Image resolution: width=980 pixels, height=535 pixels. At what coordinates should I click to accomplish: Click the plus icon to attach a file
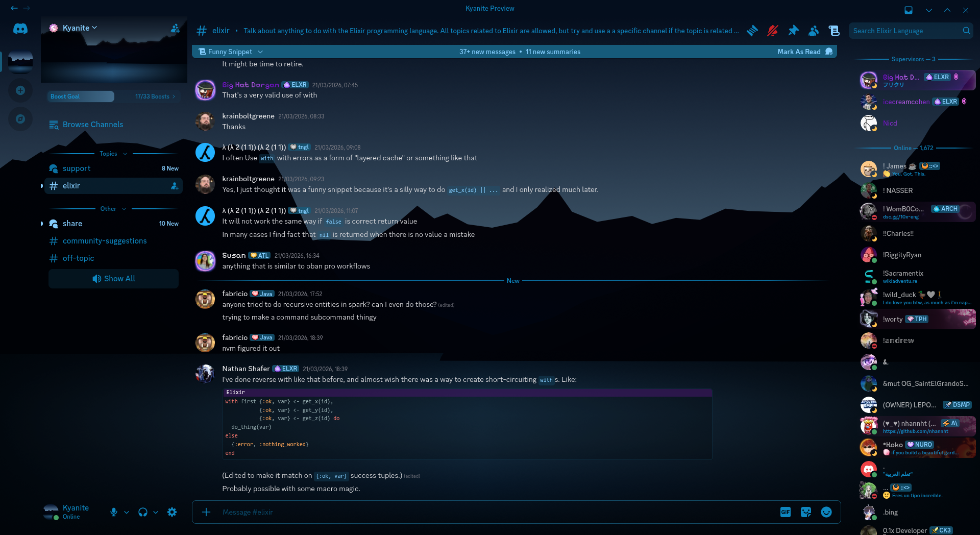coord(206,512)
